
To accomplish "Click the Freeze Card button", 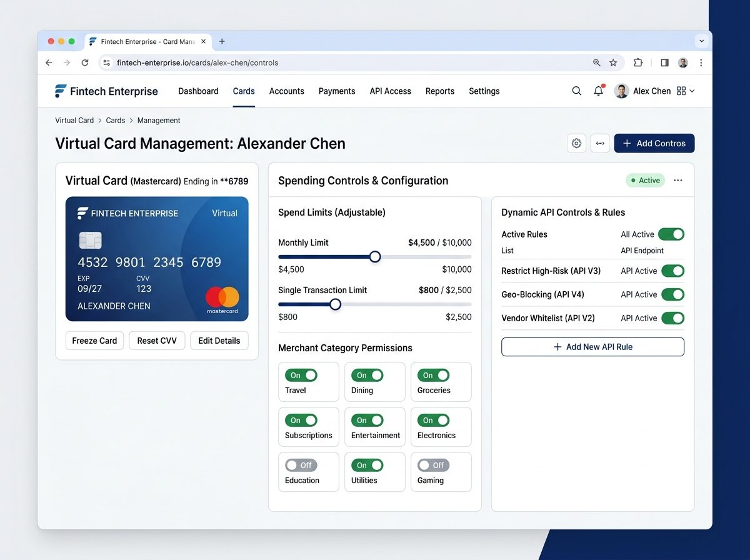I will [94, 341].
